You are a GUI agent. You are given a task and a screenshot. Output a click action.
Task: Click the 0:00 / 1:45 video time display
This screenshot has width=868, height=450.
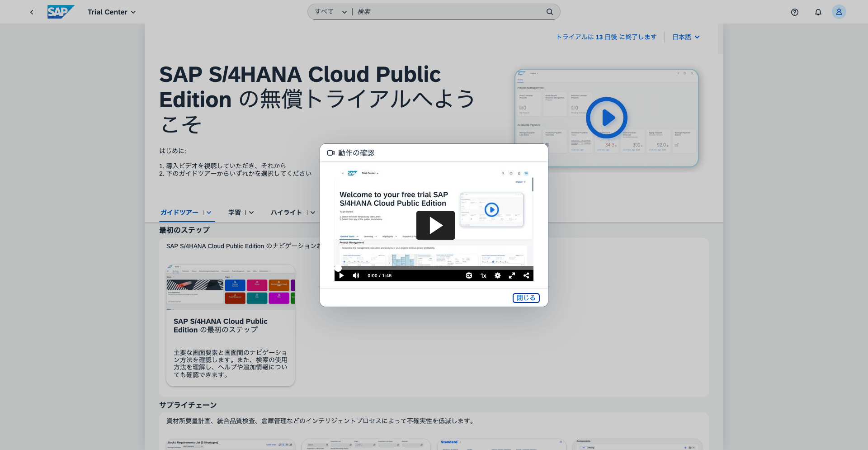[380, 275]
